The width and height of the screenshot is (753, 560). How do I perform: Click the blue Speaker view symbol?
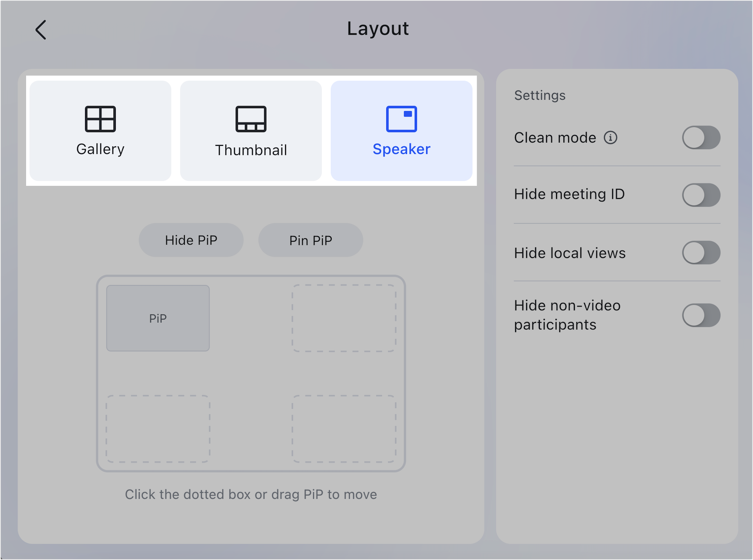400,119
